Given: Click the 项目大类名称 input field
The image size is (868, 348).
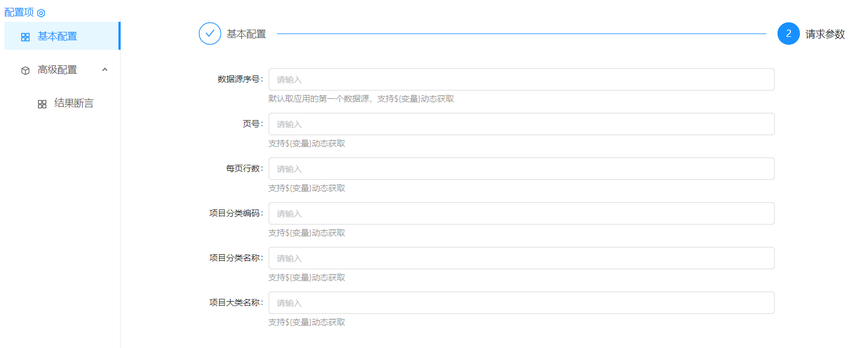Looking at the screenshot, I should pyautogui.click(x=521, y=303).
